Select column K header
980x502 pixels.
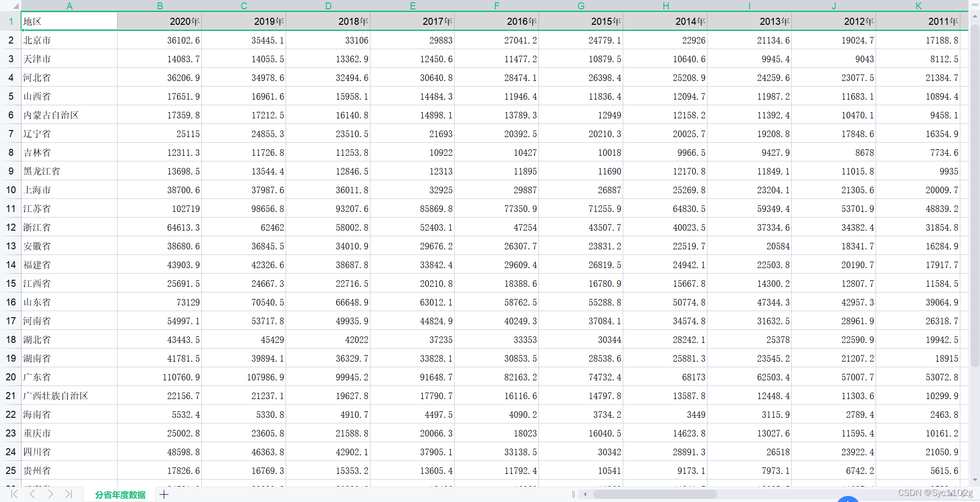(x=918, y=6)
